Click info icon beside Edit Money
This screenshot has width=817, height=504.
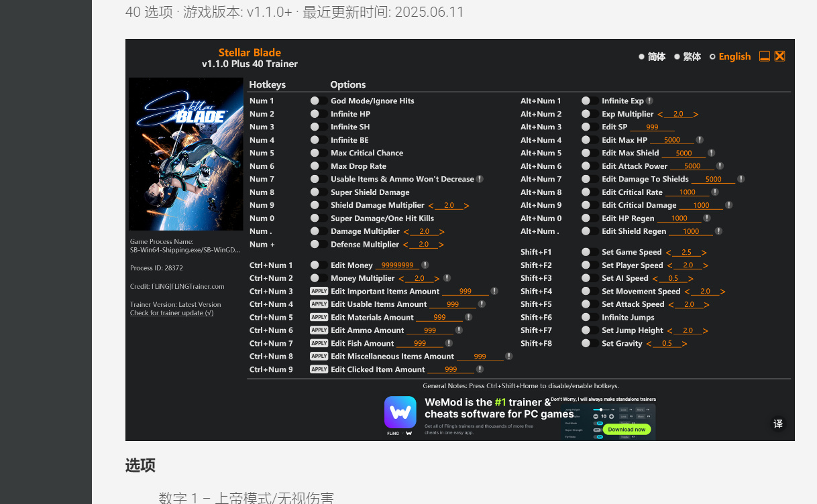(x=425, y=265)
